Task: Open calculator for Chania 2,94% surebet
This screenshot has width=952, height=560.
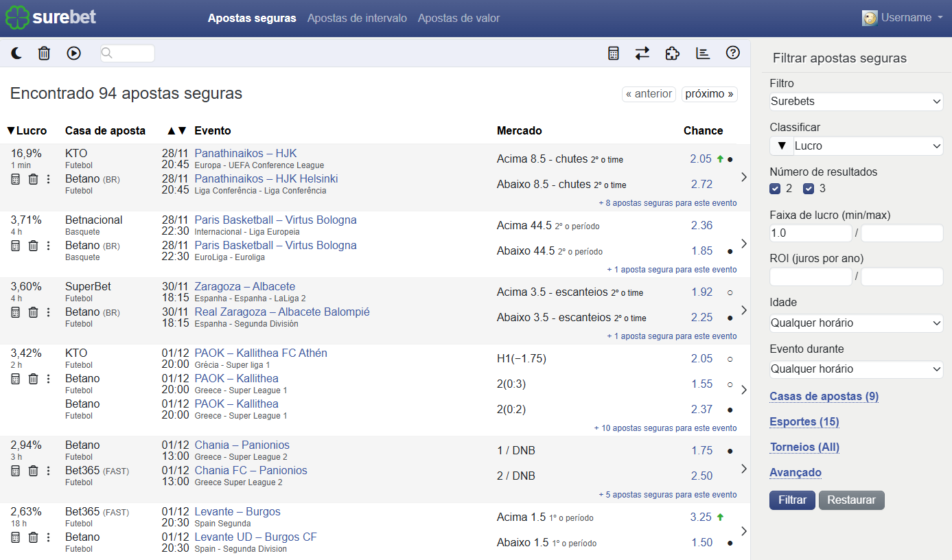Action: tap(16, 471)
